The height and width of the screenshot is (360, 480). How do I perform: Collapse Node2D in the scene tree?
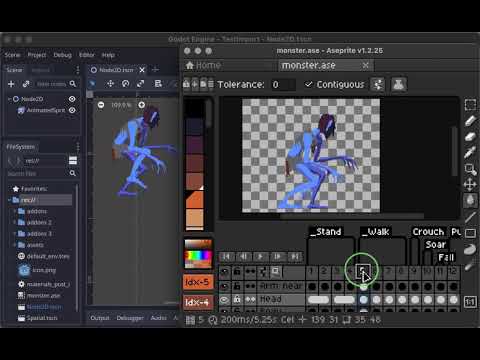tap(9, 99)
